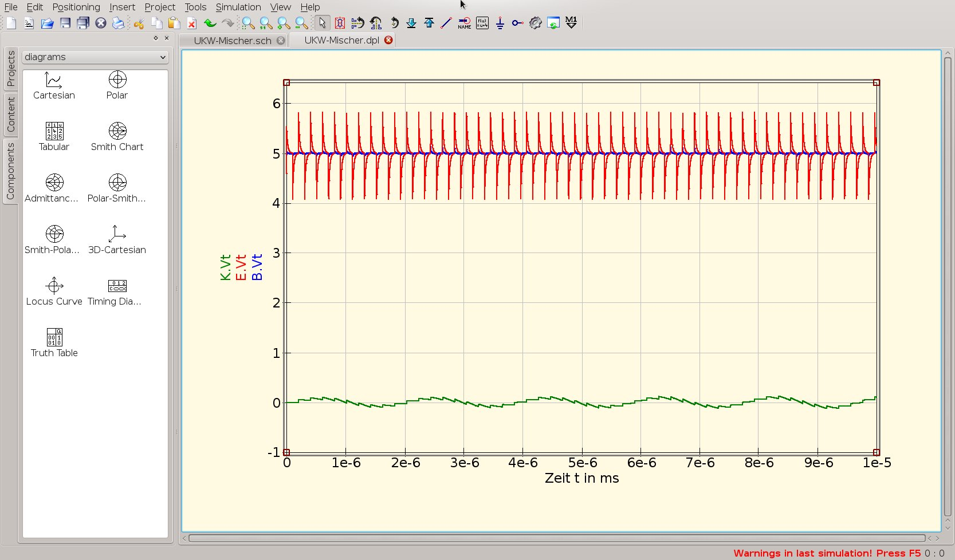Toggle the Mirror about X axis tool

pos(357,23)
